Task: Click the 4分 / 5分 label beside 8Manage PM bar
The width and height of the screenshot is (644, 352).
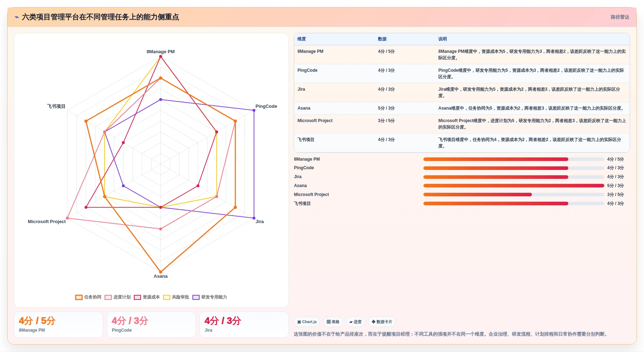Action: 615,159
